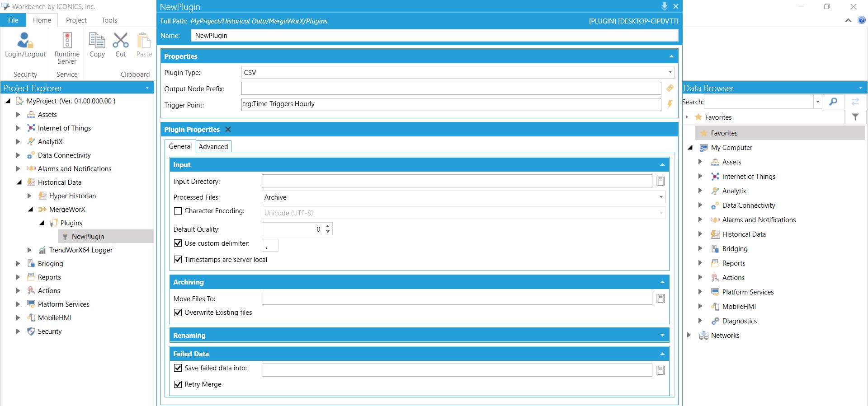868x406 pixels.
Task: Open the Runtime Server control
Action: pos(67,48)
